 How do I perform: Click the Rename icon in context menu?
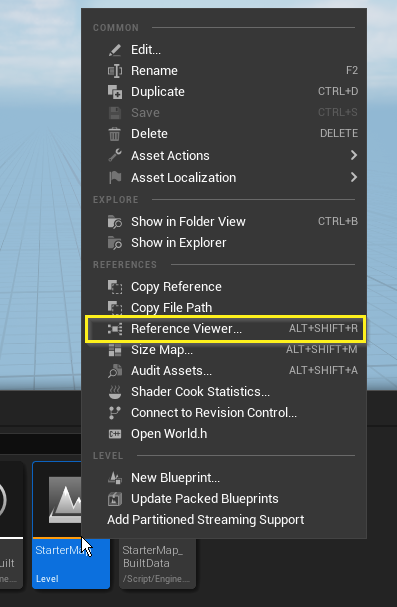pyautogui.click(x=115, y=71)
